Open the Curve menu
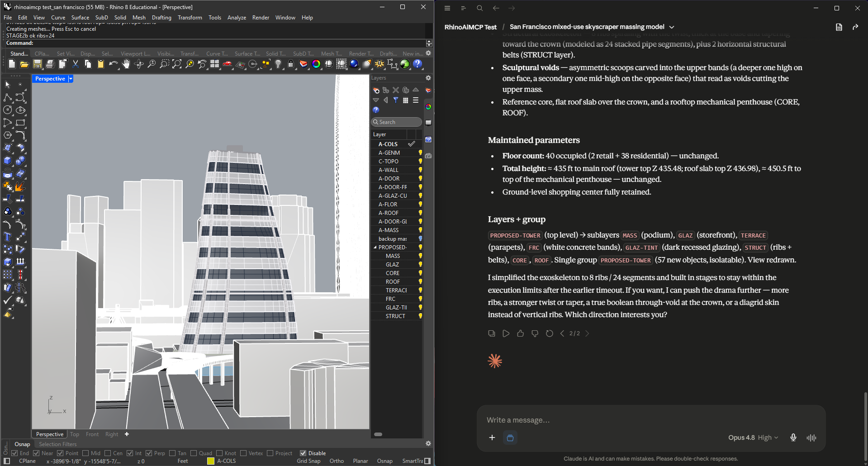Viewport: 868px width, 466px height. 58,18
